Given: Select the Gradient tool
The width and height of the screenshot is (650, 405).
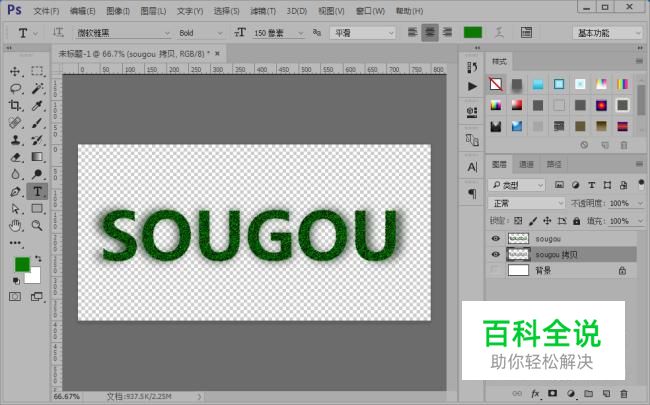Looking at the screenshot, I should [x=37, y=157].
